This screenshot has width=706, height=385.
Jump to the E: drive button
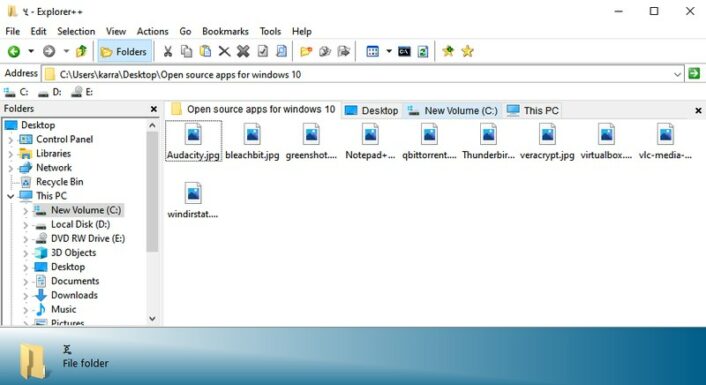coord(82,92)
